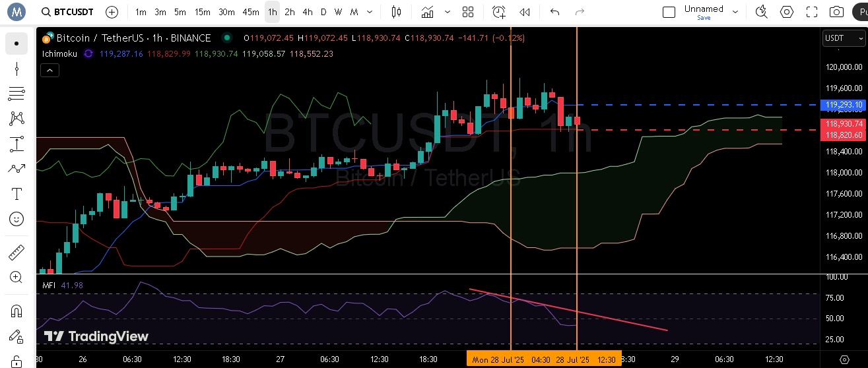Toggle stay in drawing mode
This screenshot has width=868, height=368.
pos(17,336)
